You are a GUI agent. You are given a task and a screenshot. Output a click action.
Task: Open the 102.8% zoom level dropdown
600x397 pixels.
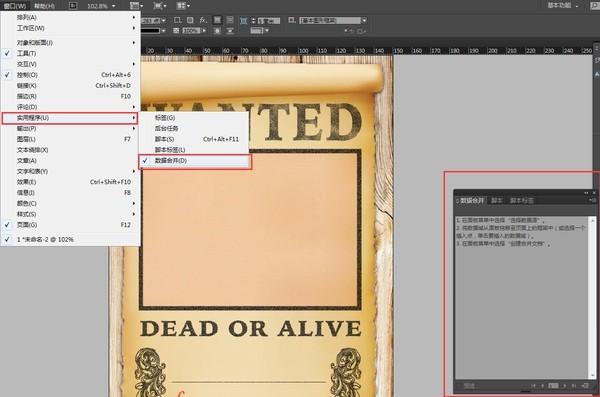(x=101, y=6)
